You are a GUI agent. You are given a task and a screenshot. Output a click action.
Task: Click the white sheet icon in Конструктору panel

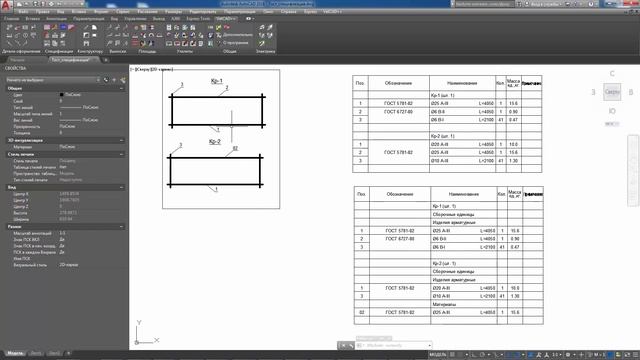point(94,27)
